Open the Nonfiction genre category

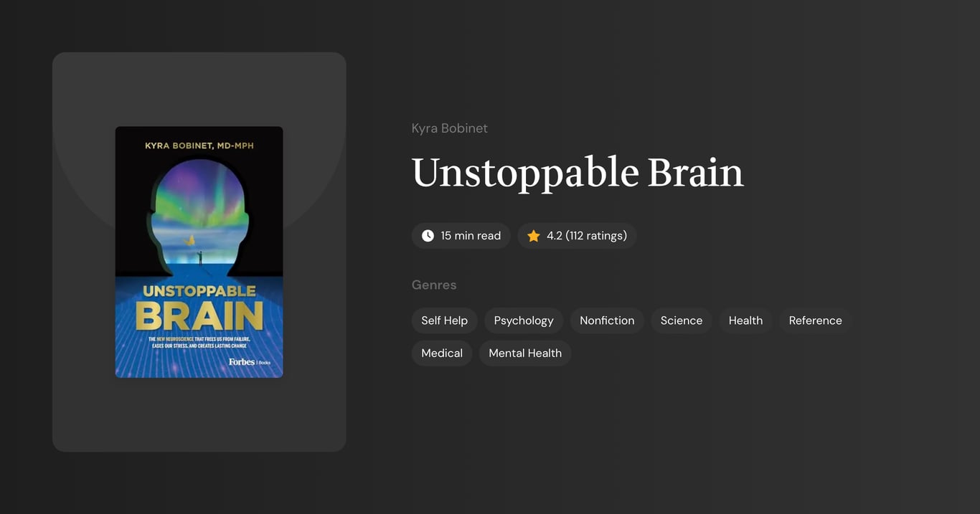coord(606,320)
